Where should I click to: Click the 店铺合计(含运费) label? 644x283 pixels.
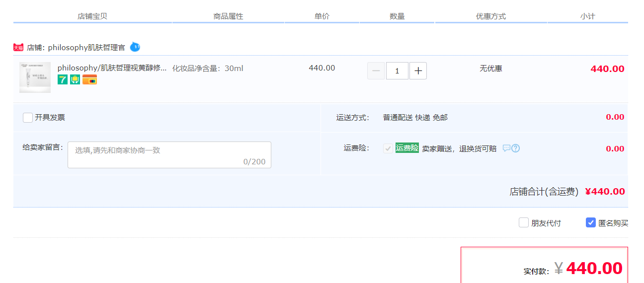pyautogui.click(x=544, y=192)
